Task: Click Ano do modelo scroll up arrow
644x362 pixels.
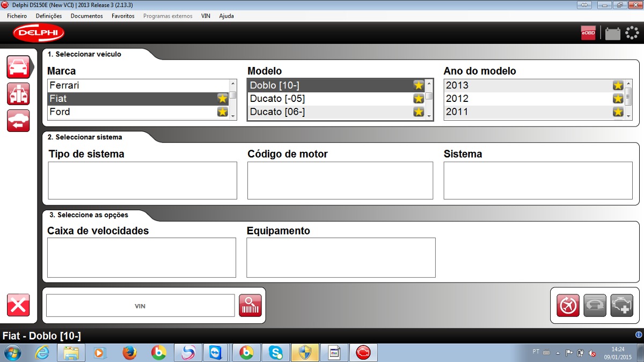Action: click(628, 83)
